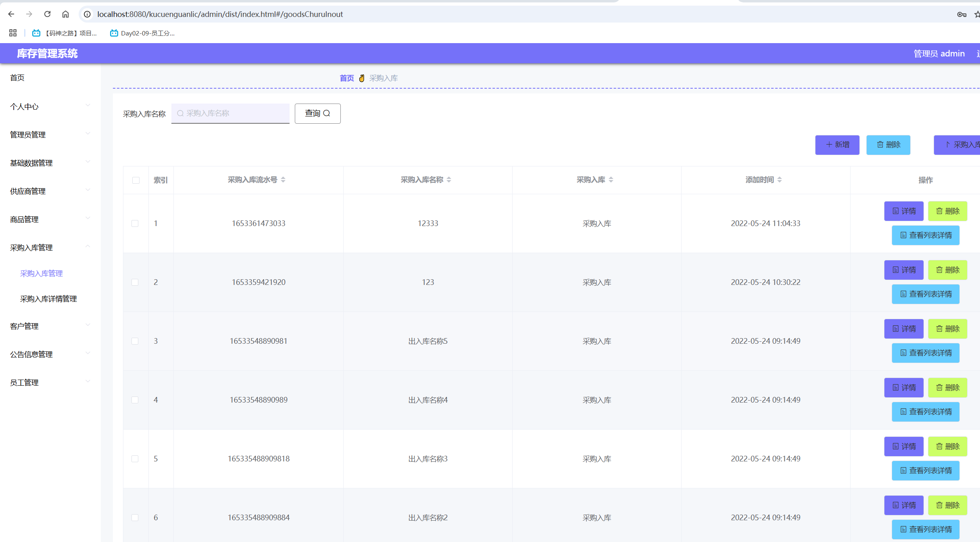Delete record 123 with row 删除
The height and width of the screenshot is (542, 980).
tap(947, 270)
